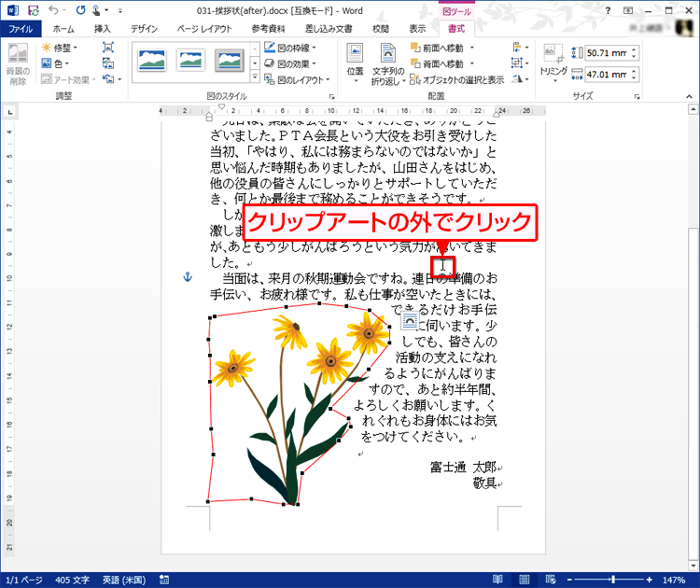Collapse the ribbon with the up chevron
The image size is (700, 588).
click(x=690, y=96)
